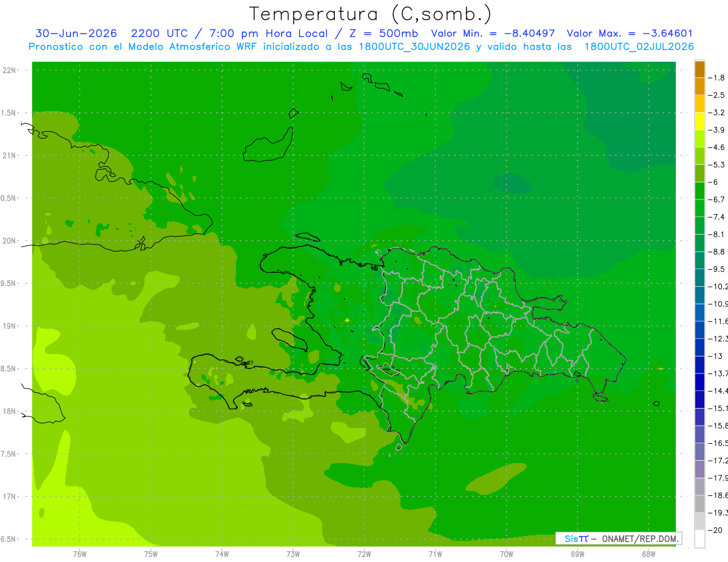728x562 pixels.
Task: Click the "73W" longitude axis label
Action: [293, 554]
